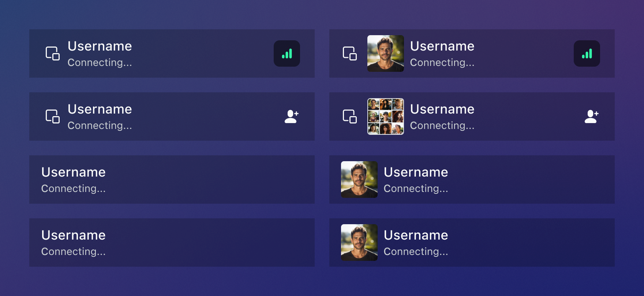Click Connecting... status in the group collage card
This screenshot has height=296, width=644.
pos(442,126)
